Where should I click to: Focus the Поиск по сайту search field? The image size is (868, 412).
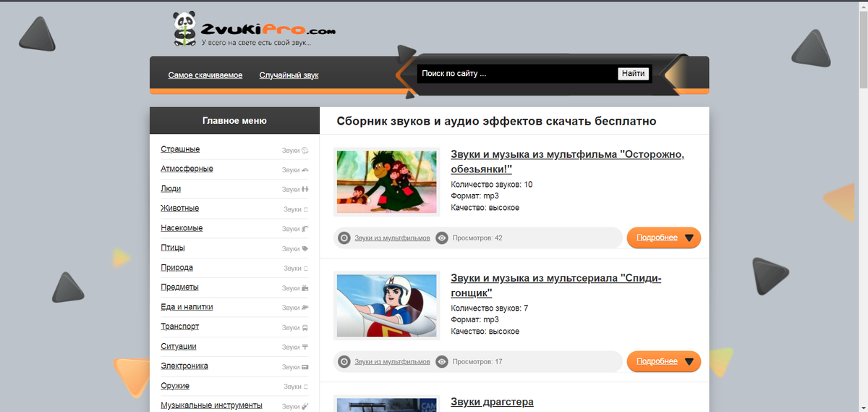[x=517, y=74]
